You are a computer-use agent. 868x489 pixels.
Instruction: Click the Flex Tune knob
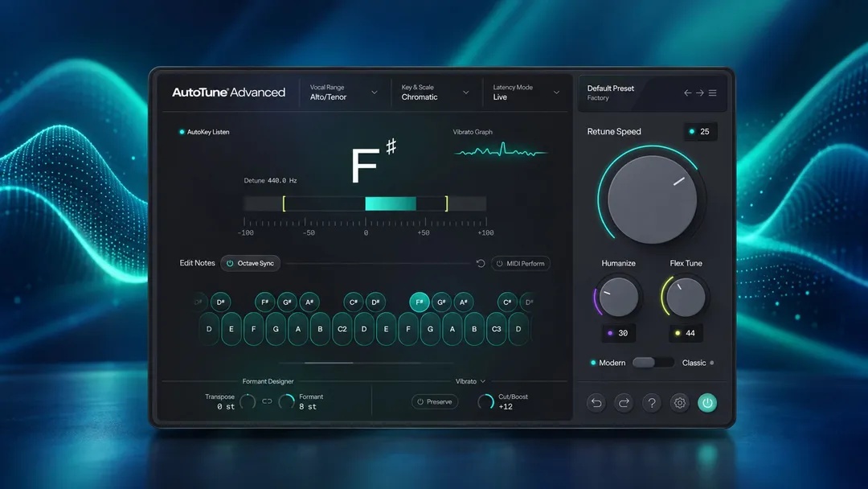coord(686,297)
